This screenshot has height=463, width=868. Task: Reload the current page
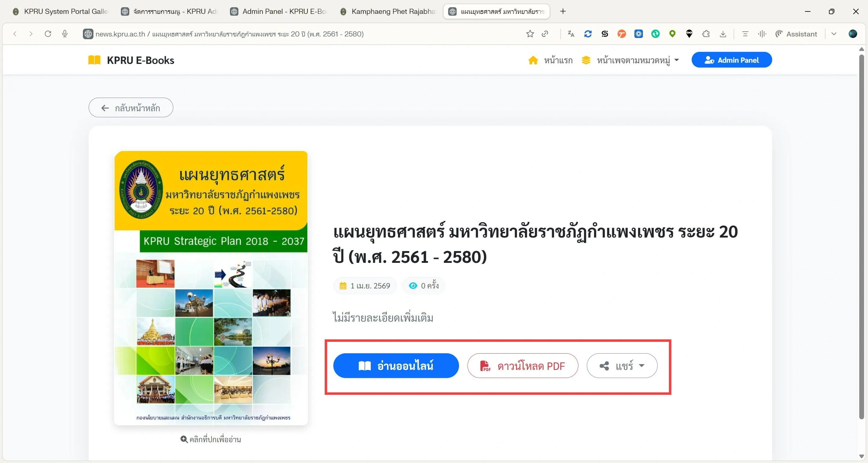tap(48, 34)
